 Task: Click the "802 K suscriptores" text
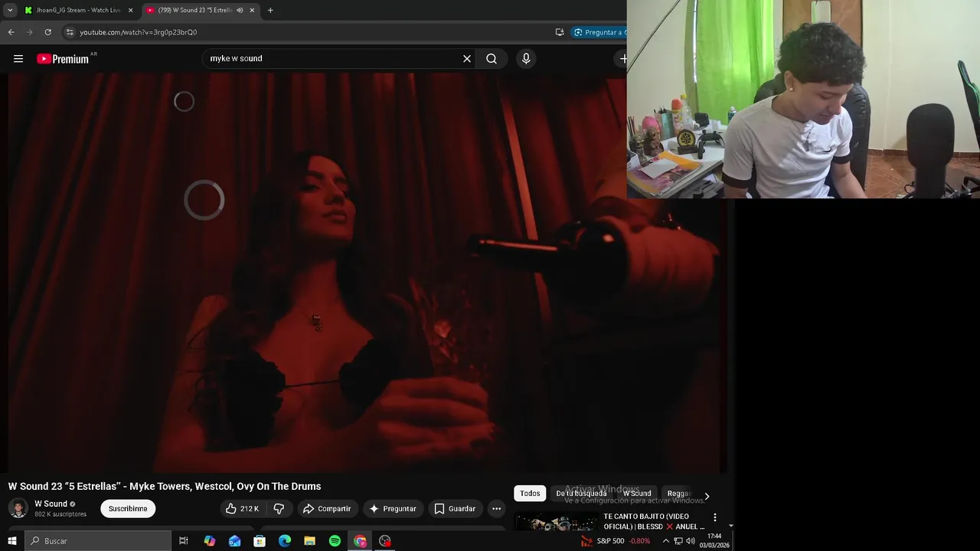(x=60, y=514)
